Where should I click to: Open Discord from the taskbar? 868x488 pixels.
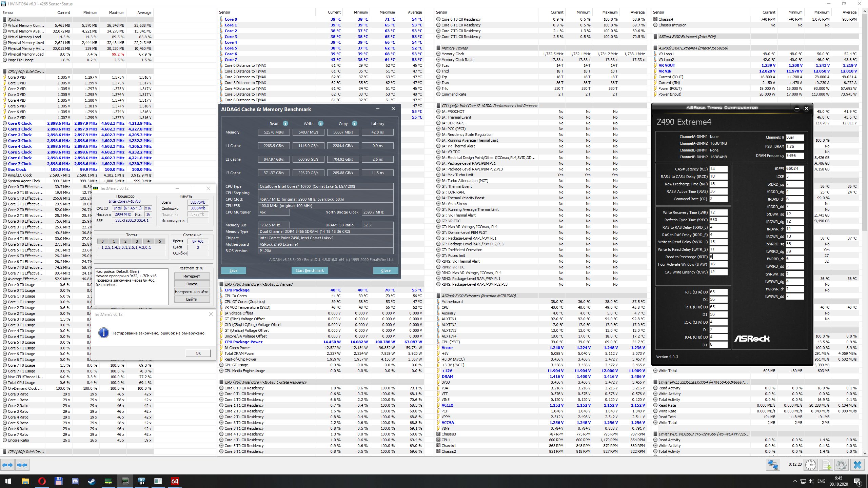click(x=75, y=481)
